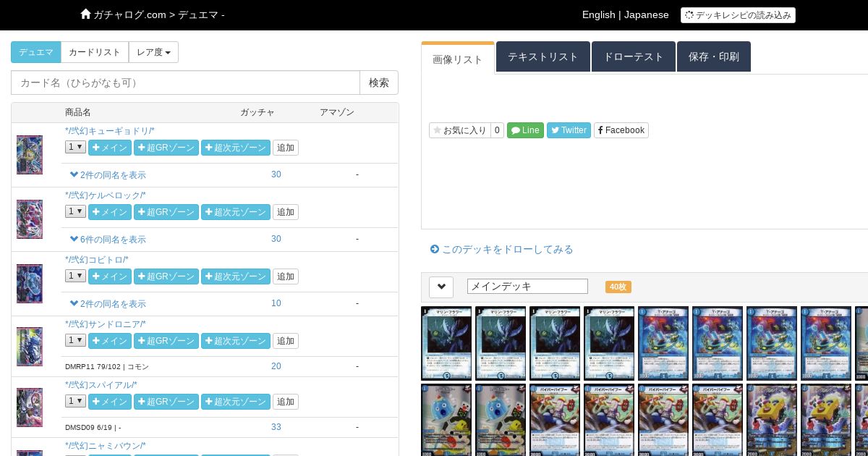Screen dimensions: 868x456
Task: Open quantity dropdown for 弐幻サンドロニア
Action: 75,340
